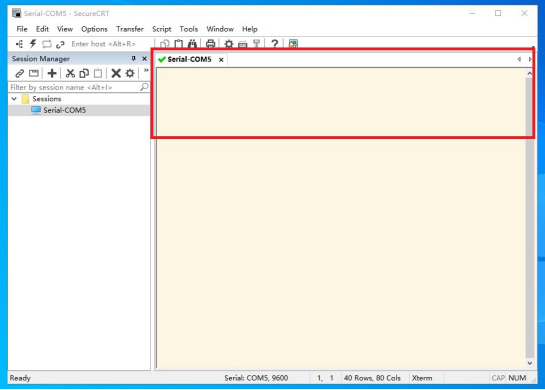Open session Properties gear in Session Manager

tap(130, 73)
